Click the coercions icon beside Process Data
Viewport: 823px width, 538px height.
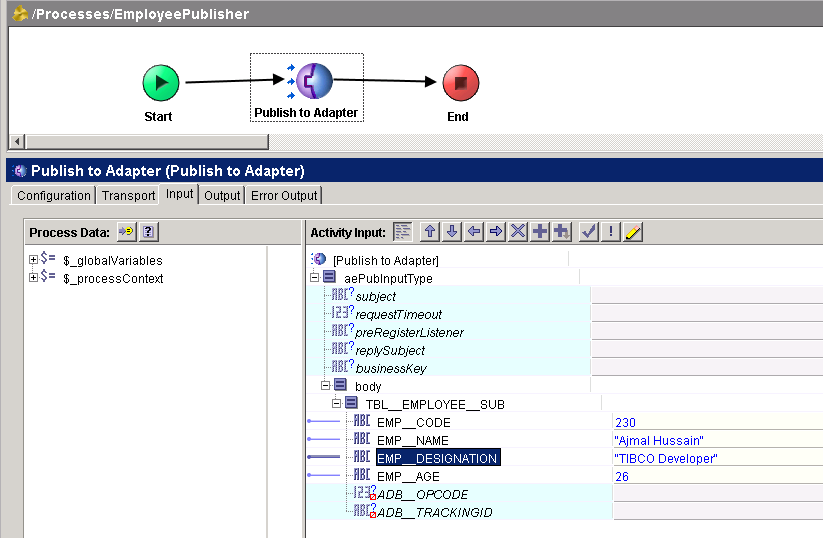click(126, 231)
